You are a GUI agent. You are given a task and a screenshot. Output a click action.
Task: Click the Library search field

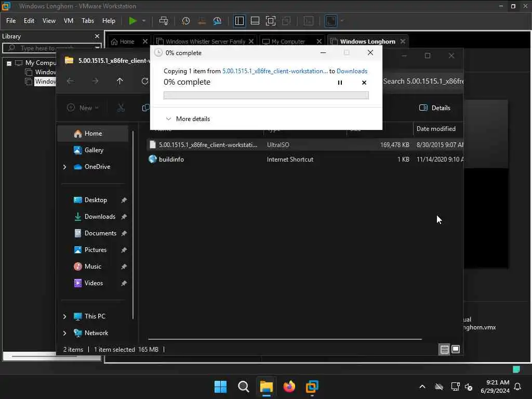pyautogui.click(x=51, y=48)
